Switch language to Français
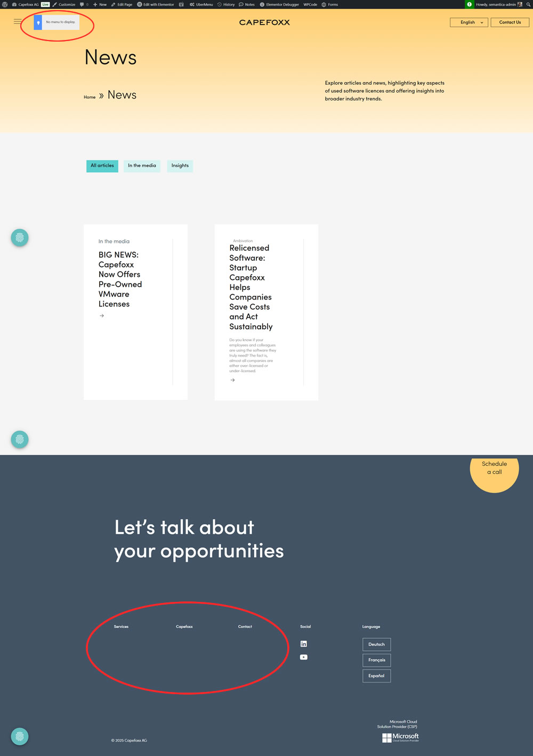 point(377,660)
